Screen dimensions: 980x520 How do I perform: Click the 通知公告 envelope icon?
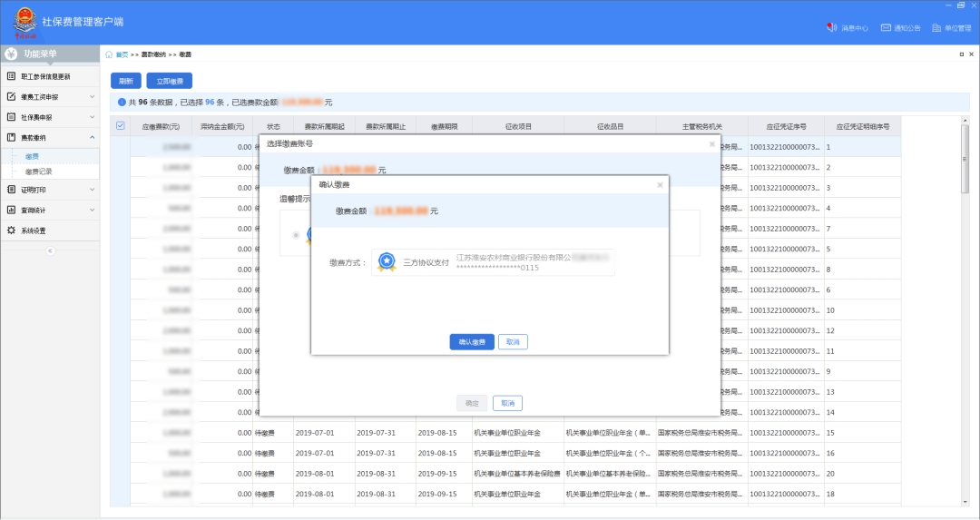tap(886, 27)
